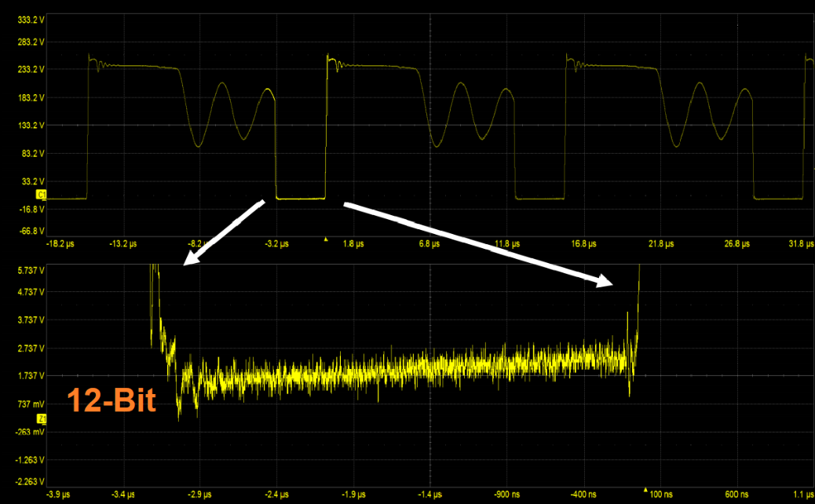Click the 600 ns zoom time label
The image size is (815, 504).
point(737,495)
